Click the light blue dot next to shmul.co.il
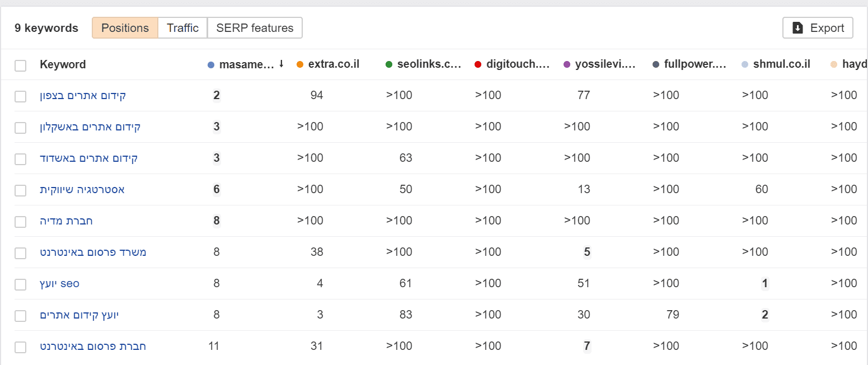Image resolution: width=868 pixels, height=365 pixels. pos(745,65)
